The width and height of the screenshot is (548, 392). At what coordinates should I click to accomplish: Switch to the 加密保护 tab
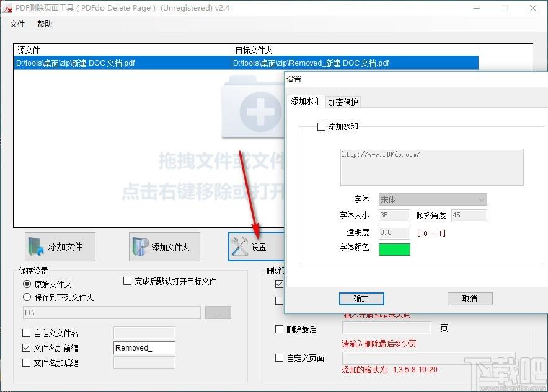click(343, 102)
